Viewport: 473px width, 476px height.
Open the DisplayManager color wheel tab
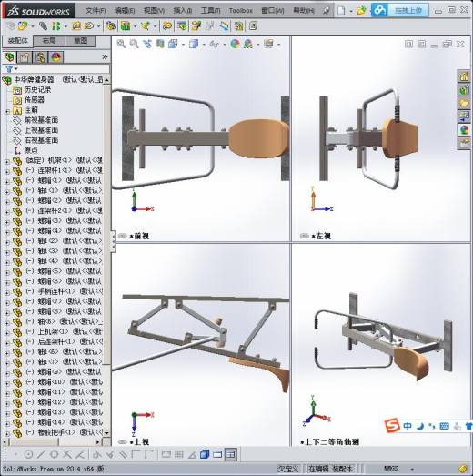[55, 57]
